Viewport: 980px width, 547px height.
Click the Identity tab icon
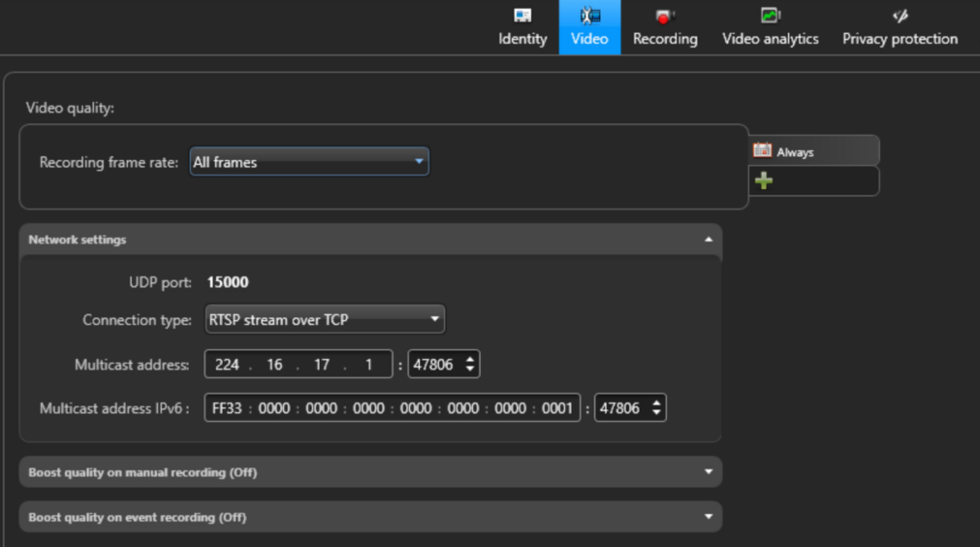(x=522, y=16)
